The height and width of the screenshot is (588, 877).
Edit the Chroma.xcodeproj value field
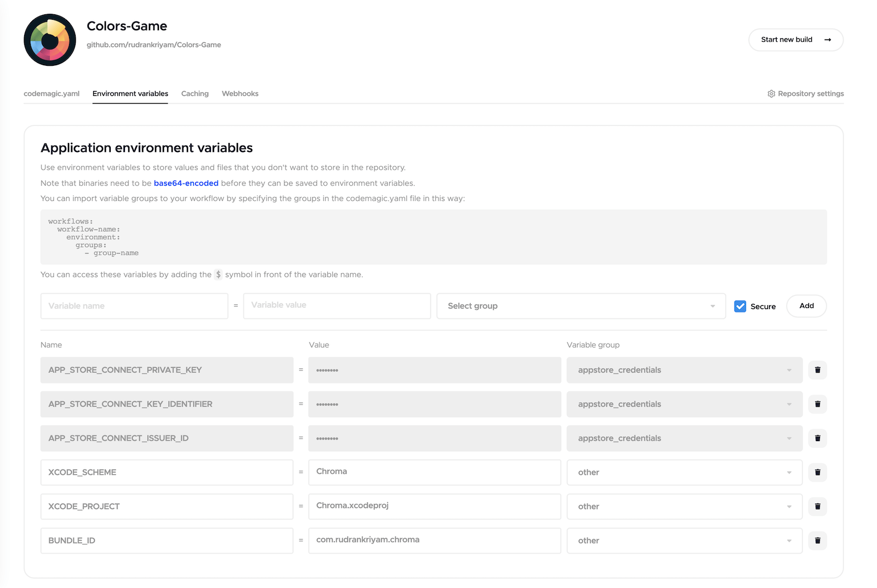[x=435, y=506]
